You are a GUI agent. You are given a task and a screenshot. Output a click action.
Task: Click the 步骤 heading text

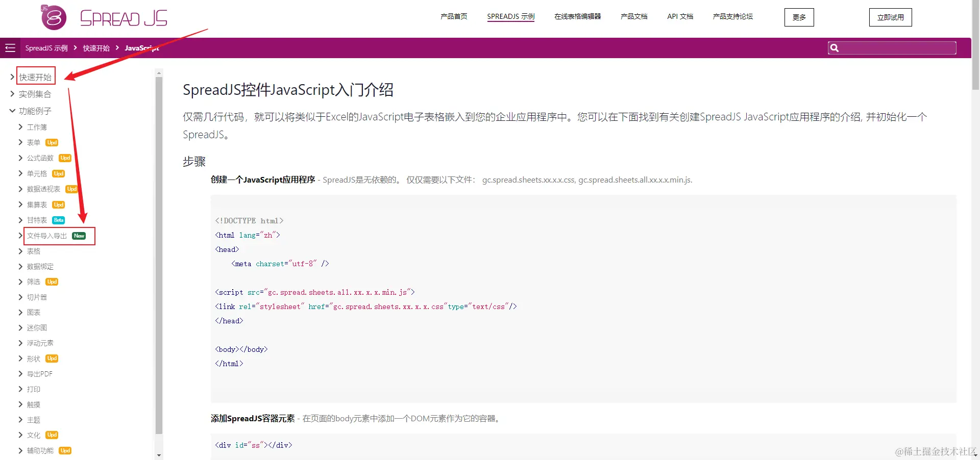click(x=194, y=162)
